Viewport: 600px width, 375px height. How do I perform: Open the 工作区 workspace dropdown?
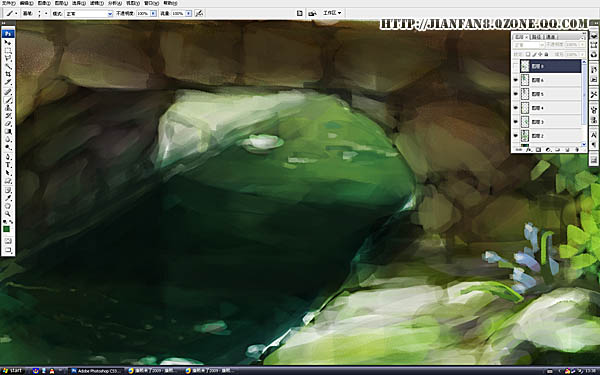point(332,13)
